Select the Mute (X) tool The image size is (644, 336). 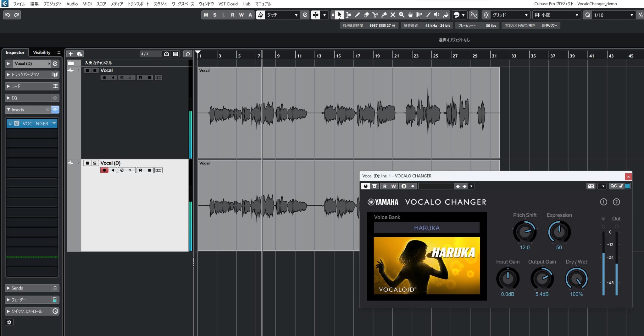393,15
